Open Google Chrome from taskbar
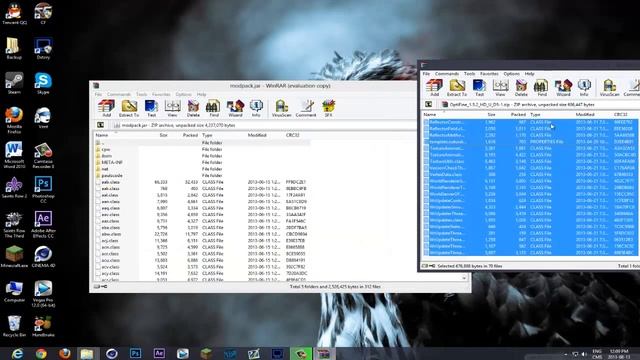 coord(41,353)
